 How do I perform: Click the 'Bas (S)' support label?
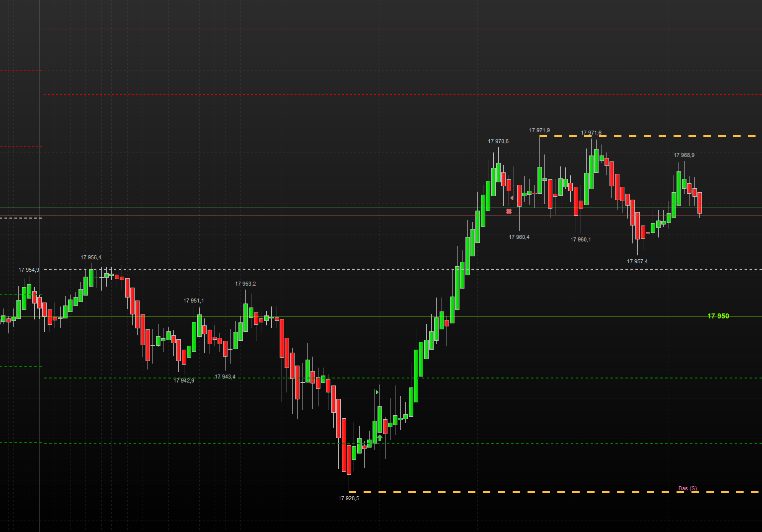pos(687,488)
